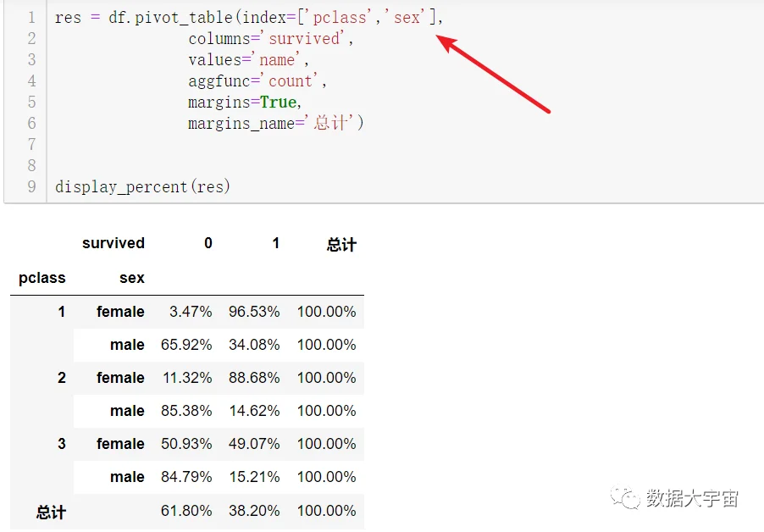The height and width of the screenshot is (532, 764).
Task: Click the df.pivot_table call in code line 1
Action: point(276,18)
